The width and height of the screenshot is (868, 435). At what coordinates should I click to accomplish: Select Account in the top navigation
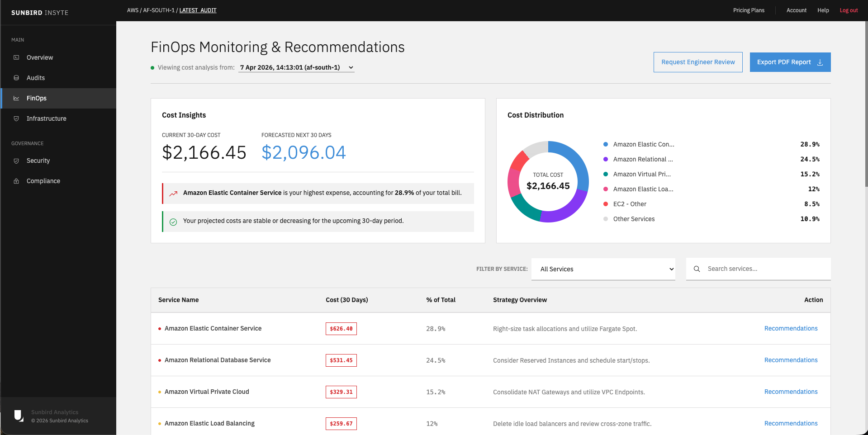pyautogui.click(x=797, y=10)
